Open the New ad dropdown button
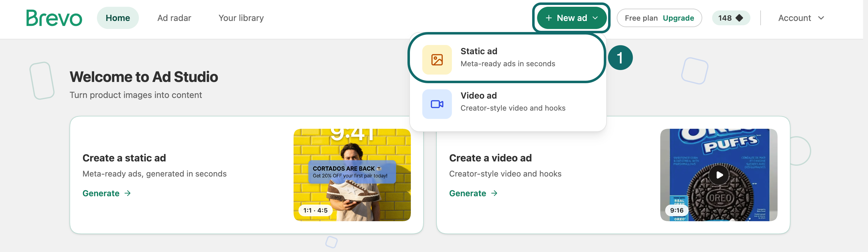Screen dimensions: 868x252 tap(571, 18)
